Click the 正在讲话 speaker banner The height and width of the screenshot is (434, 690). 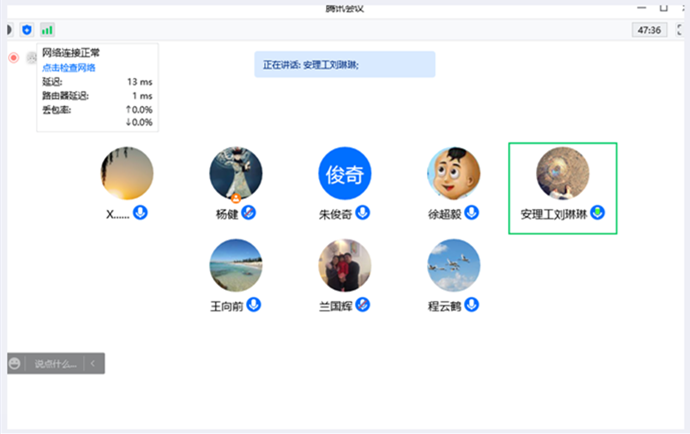point(344,65)
